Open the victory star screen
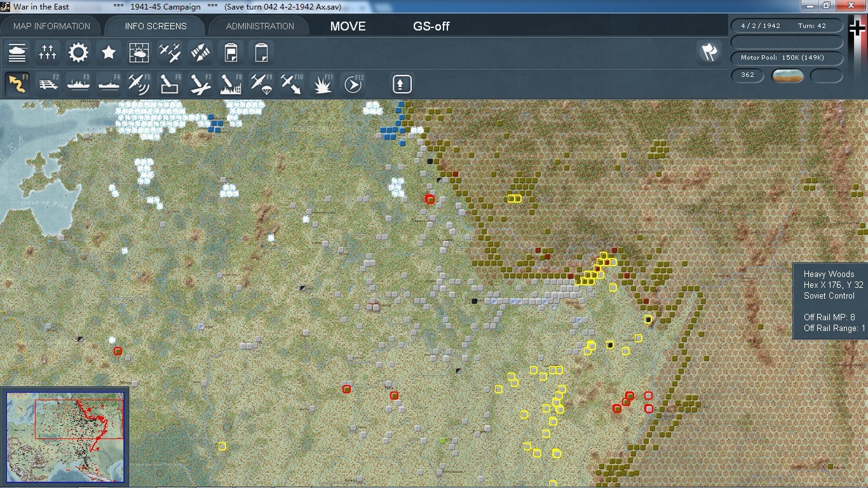The height and width of the screenshot is (488, 868). pyautogui.click(x=109, y=53)
